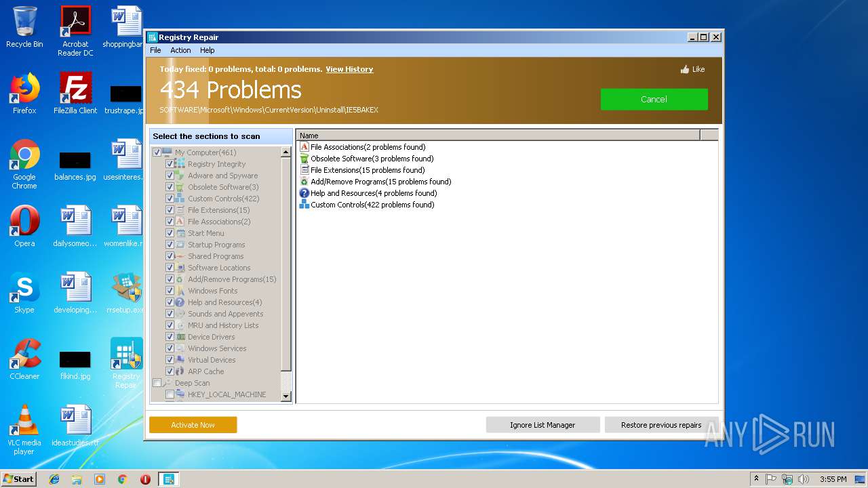Screen dimensions: 868x488
Task: Toggle My Computer(461) checkbox
Action: click(x=157, y=152)
